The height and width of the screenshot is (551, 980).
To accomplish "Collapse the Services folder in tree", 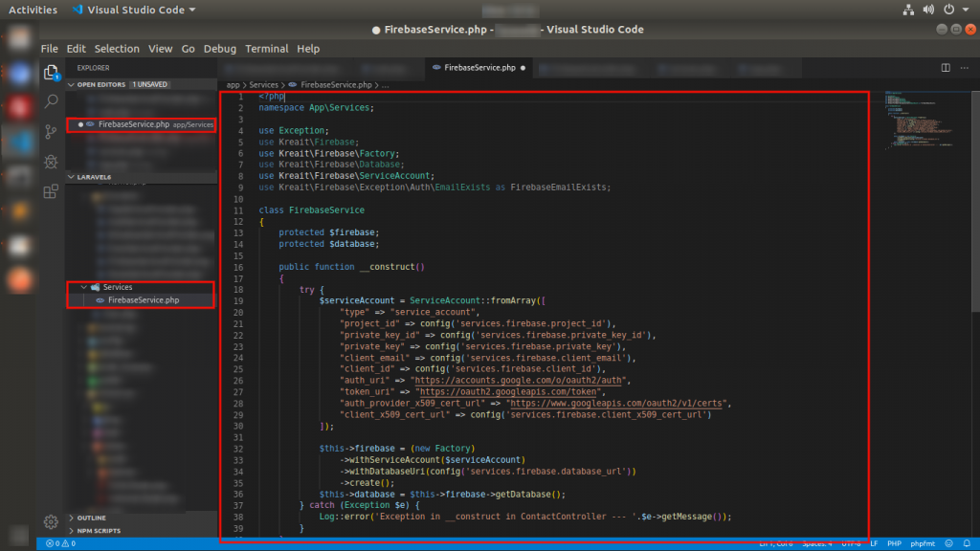I will (x=117, y=287).
